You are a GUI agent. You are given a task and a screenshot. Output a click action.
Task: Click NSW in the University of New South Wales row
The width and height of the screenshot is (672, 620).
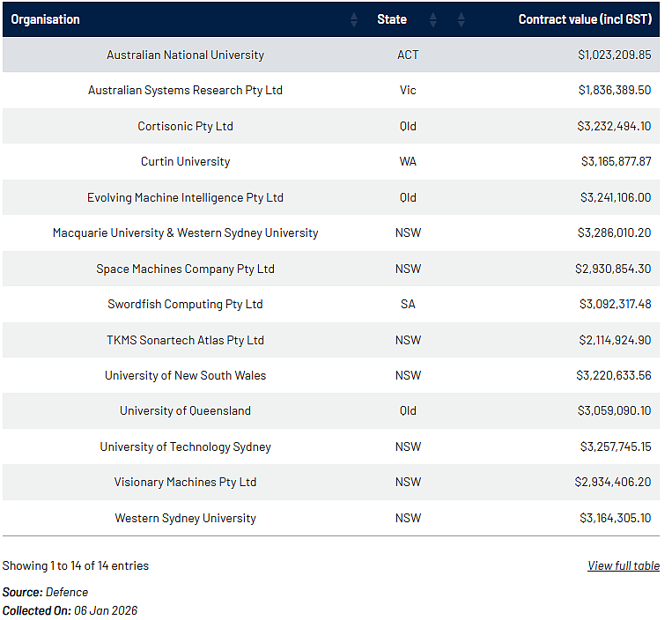(408, 375)
